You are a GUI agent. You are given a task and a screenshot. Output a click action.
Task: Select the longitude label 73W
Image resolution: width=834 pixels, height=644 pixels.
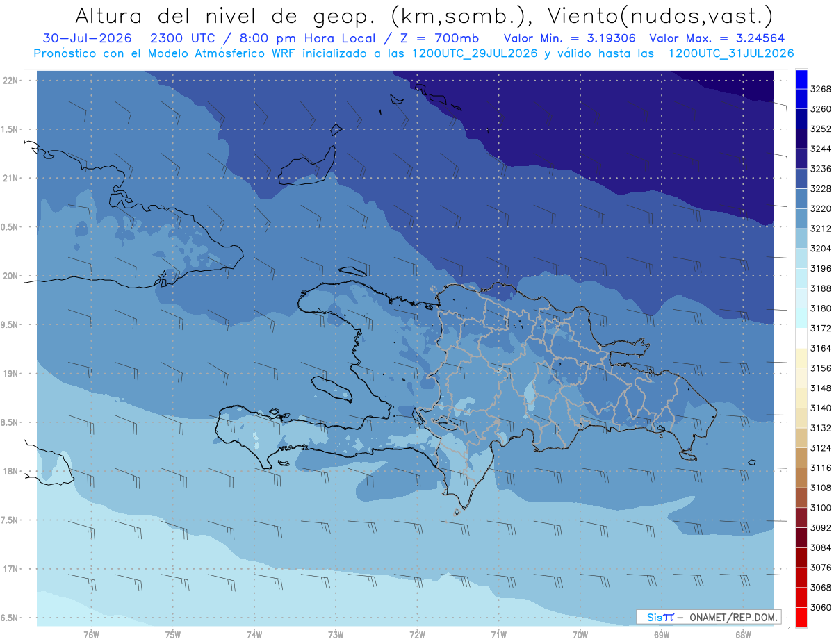pyautogui.click(x=336, y=634)
